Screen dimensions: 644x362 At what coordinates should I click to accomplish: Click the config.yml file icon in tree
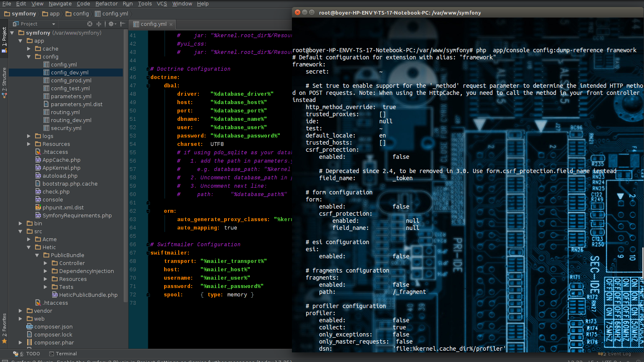(46, 64)
